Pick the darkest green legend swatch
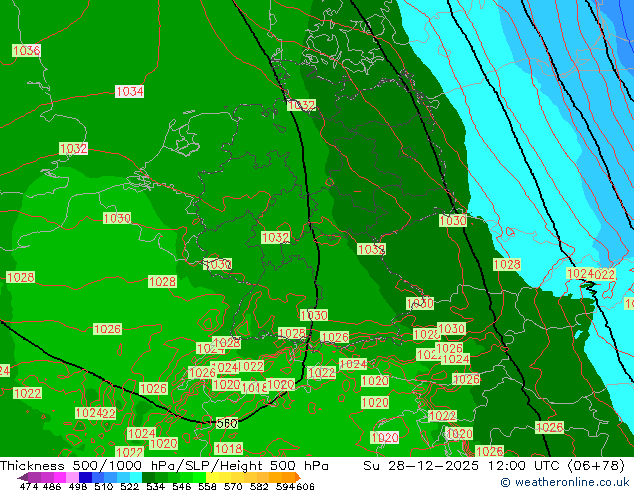634x490 pixels. 148,477
